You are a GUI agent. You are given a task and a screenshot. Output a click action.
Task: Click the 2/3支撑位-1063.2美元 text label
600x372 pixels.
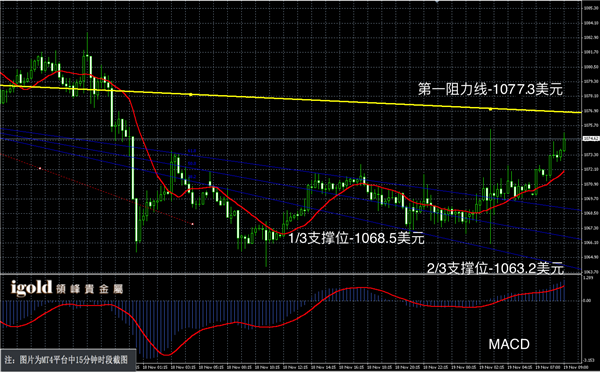pos(495,268)
